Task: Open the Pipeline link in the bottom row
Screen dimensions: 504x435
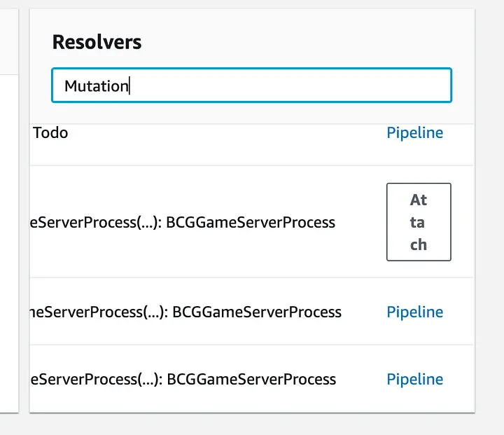Action: (x=414, y=379)
